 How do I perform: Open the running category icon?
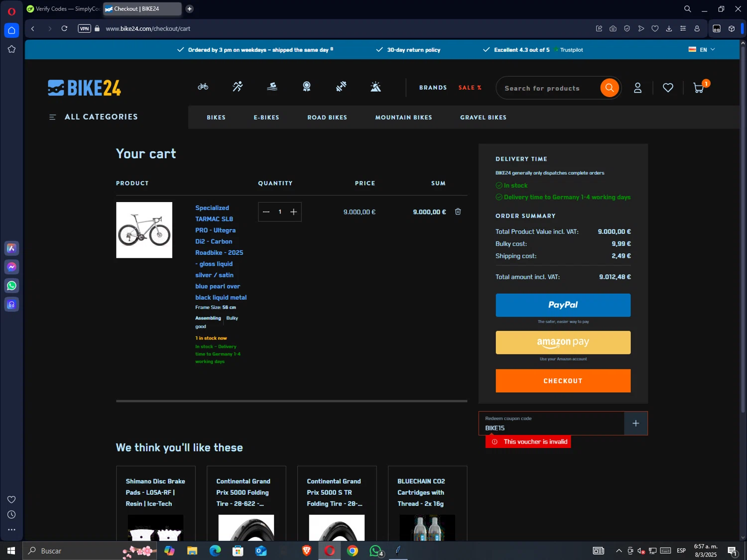[238, 87]
